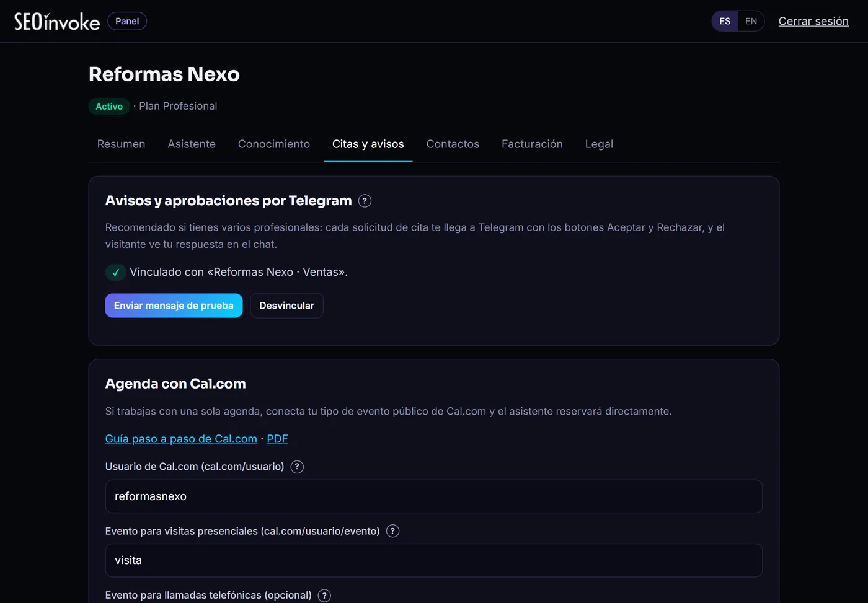The height and width of the screenshot is (603, 868).
Task: Open the Resumen tab
Action: (122, 144)
